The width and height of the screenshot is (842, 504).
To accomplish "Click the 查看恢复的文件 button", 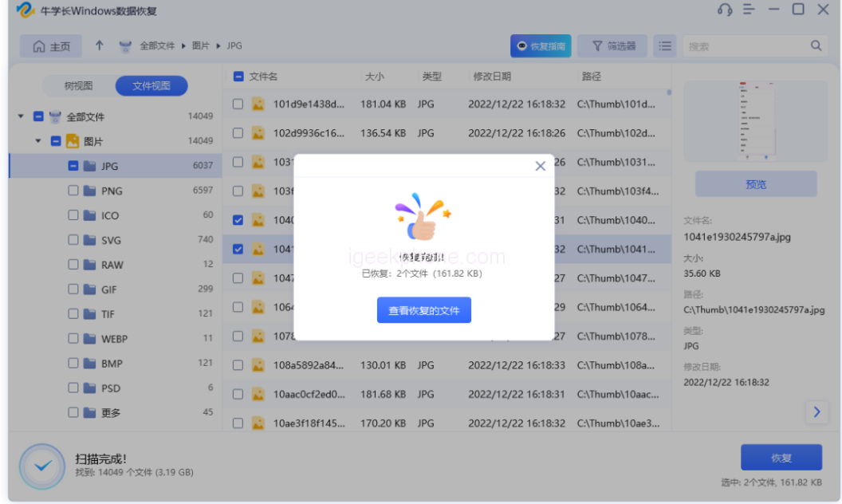I will coord(423,310).
